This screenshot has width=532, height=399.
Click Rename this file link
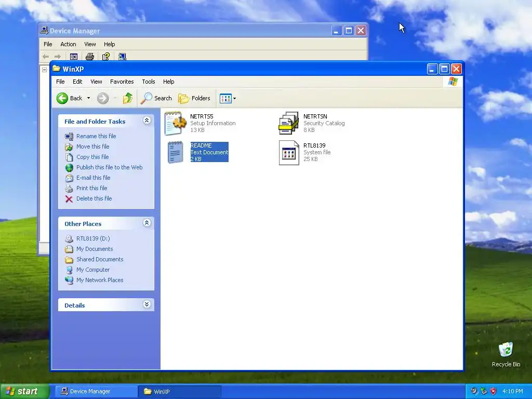coord(96,136)
